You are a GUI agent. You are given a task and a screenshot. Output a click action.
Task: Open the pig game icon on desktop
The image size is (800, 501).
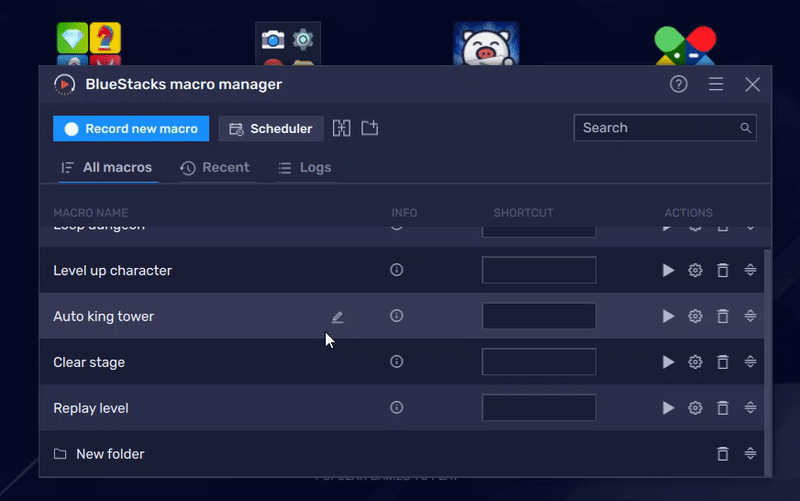coord(486,44)
